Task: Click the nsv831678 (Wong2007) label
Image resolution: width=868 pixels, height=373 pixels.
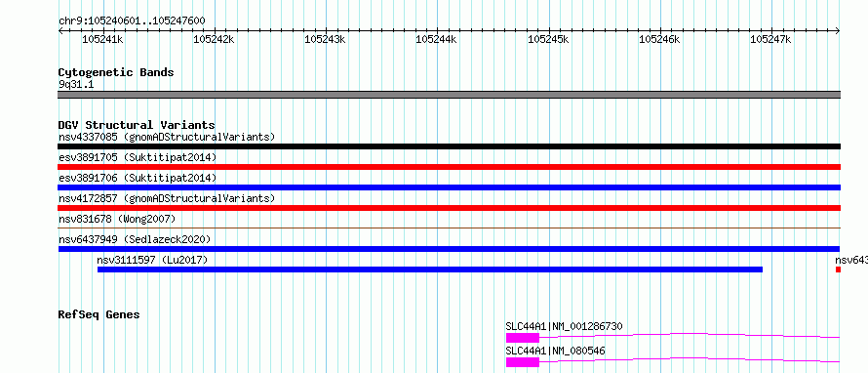Action: tap(117, 219)
